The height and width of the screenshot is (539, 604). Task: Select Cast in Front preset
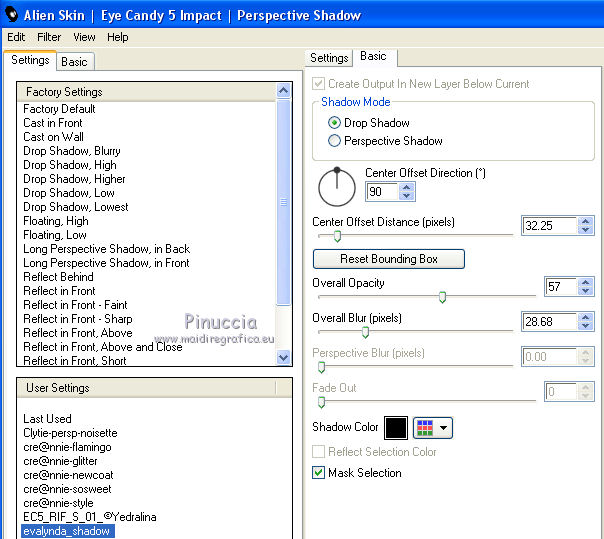coord(53,123)
